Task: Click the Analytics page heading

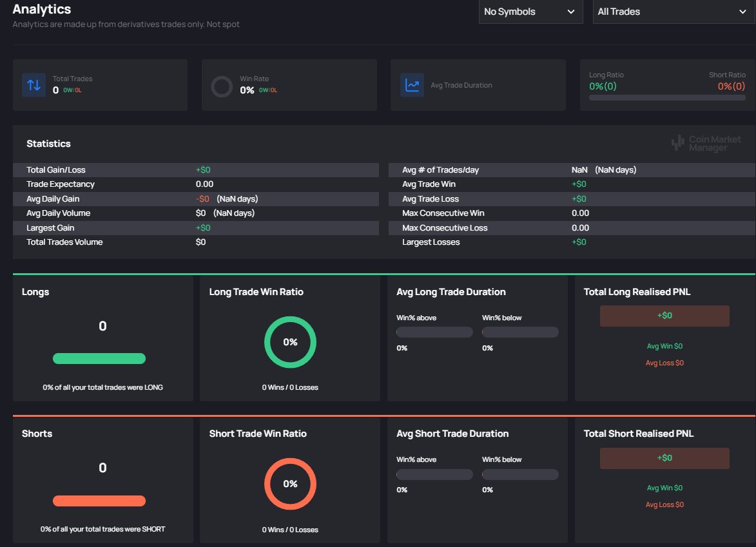Action: click(41, 9)
